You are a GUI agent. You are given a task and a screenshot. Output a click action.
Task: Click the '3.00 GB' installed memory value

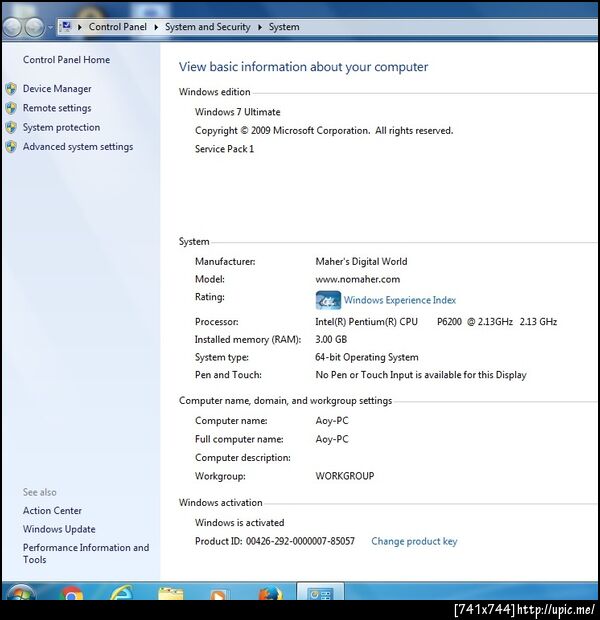point(331,339)
